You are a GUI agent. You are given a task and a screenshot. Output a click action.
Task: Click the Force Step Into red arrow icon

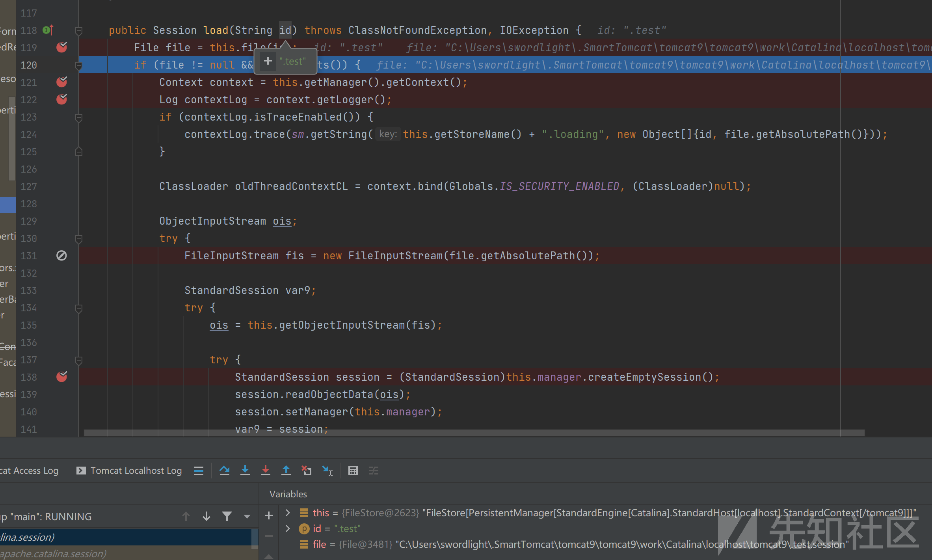266,471
